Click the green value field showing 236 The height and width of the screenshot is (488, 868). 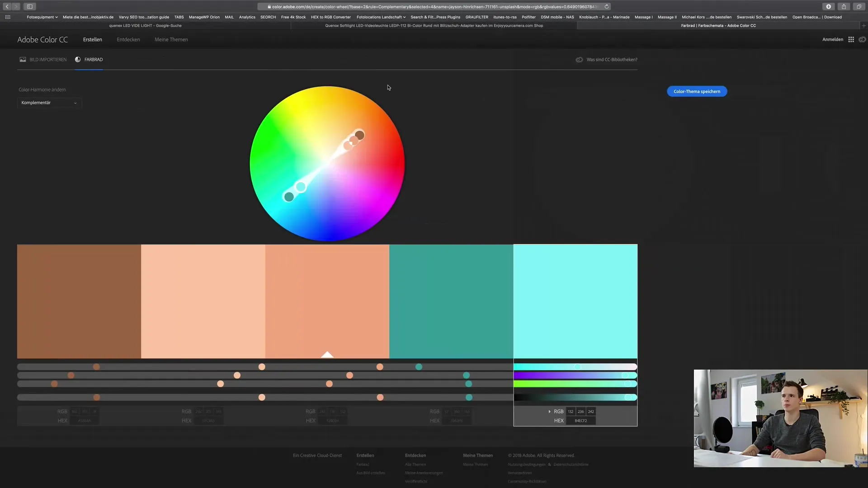click(x=581, y=412)
